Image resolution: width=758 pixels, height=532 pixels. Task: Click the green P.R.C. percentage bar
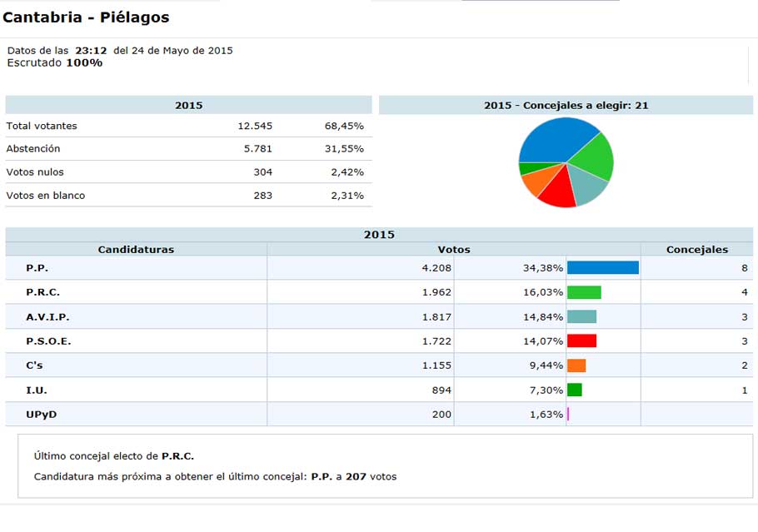584,292
